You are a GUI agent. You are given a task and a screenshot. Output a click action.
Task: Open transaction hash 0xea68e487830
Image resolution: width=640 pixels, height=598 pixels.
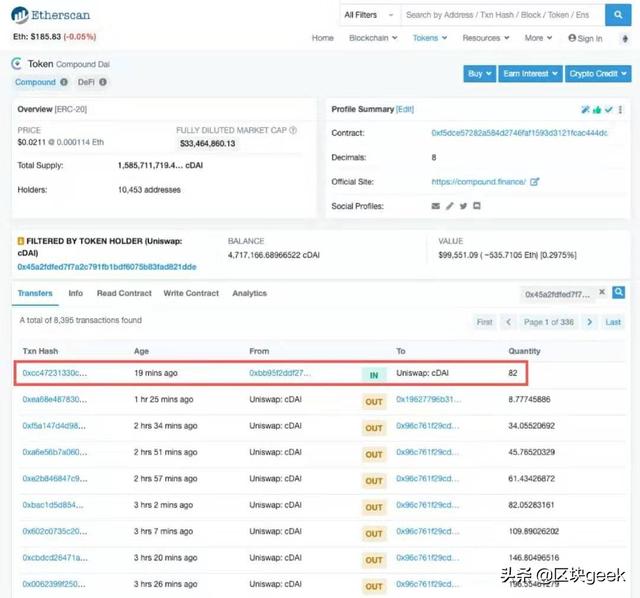[55, 399]
